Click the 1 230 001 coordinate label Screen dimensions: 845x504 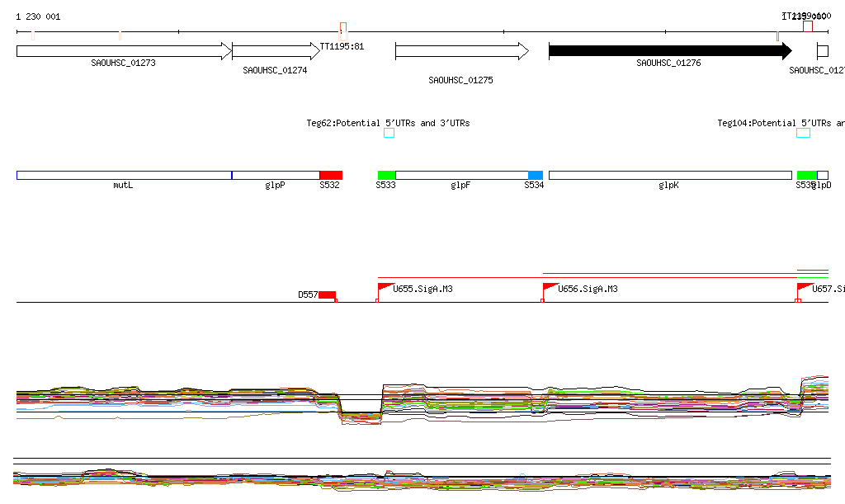(x=38, y=16)
